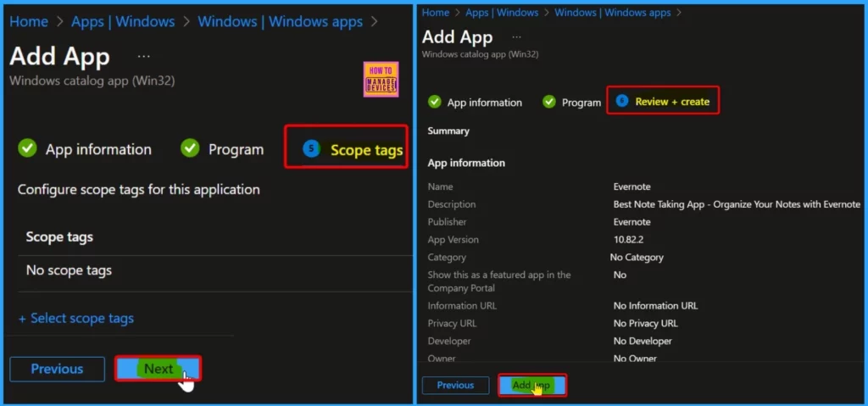
Task: Click Home breadcrumb in right panel
Action: [x=435, y=12]
